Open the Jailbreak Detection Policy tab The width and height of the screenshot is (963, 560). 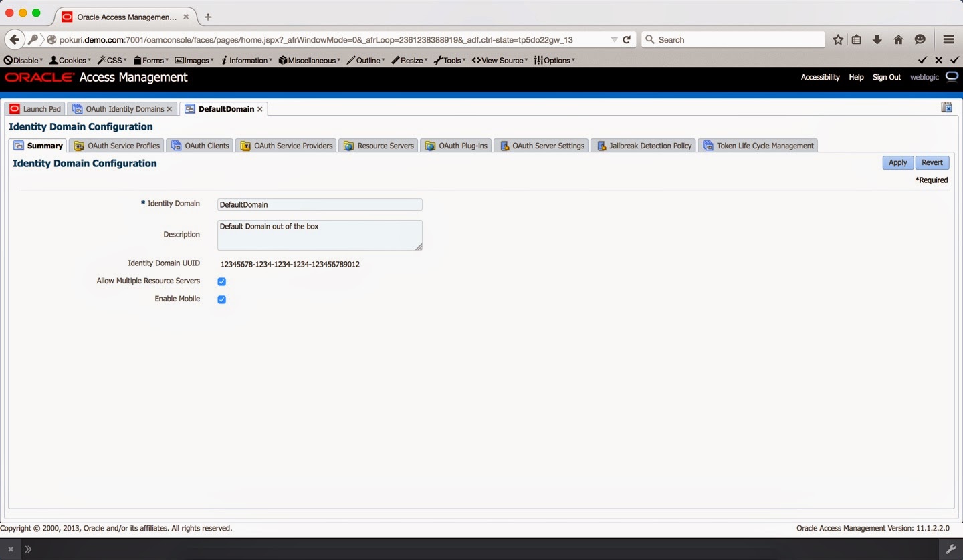coord(643,146)
